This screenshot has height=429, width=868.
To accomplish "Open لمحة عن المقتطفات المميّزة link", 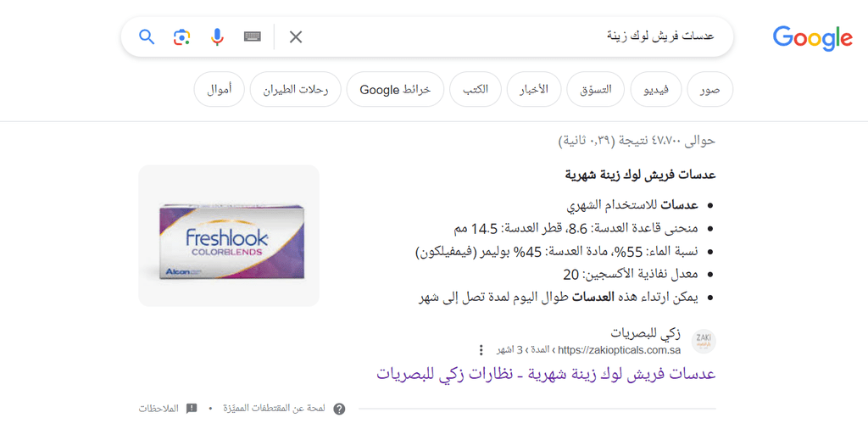I will 275,409.
